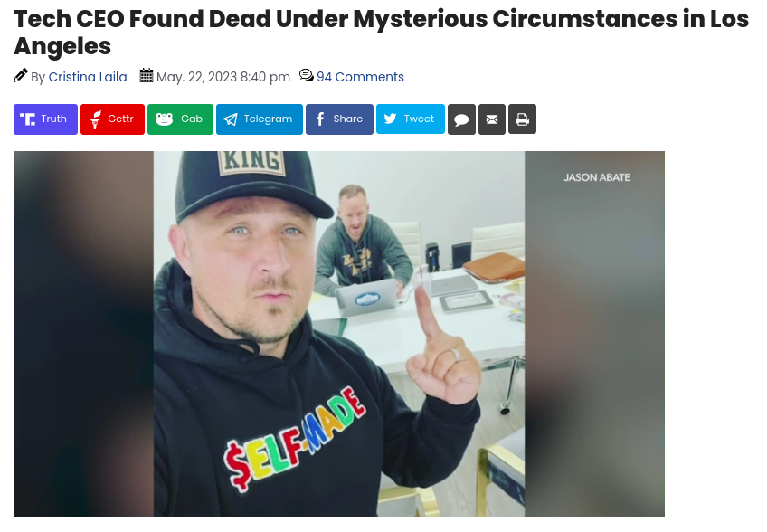Click the calendar date icon

[x=147, y=75]
